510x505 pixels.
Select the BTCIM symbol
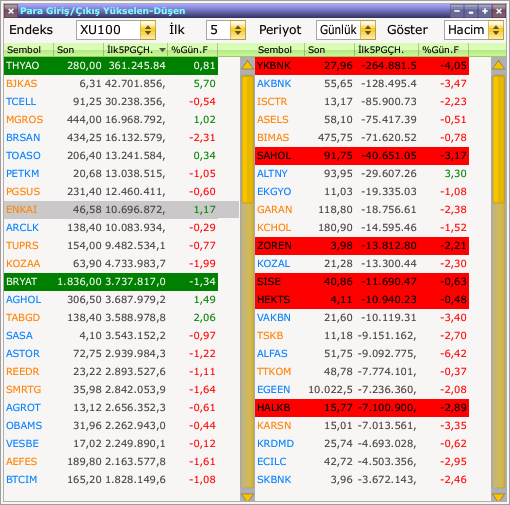[x=22, y=480]
